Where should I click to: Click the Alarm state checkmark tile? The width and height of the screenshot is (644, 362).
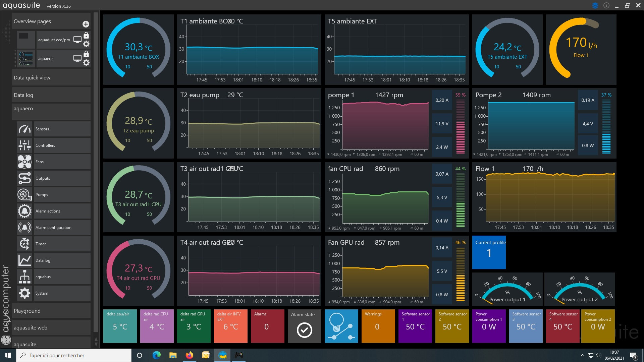coord(304,326)
